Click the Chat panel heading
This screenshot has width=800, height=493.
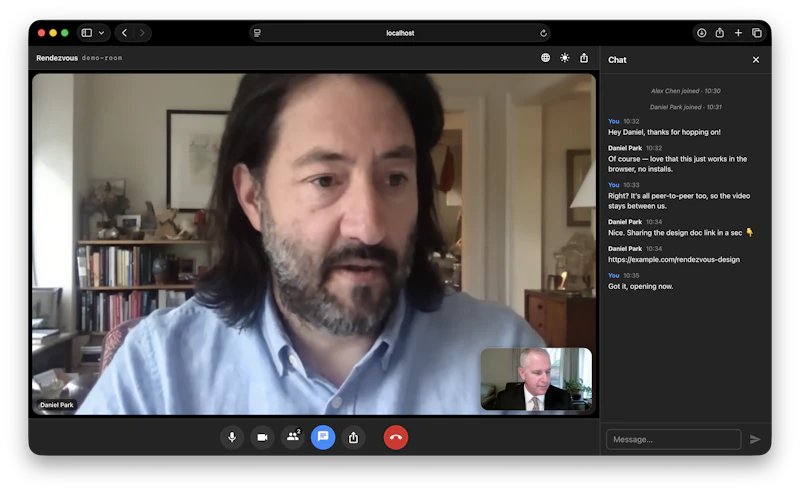tap(617, 60)
